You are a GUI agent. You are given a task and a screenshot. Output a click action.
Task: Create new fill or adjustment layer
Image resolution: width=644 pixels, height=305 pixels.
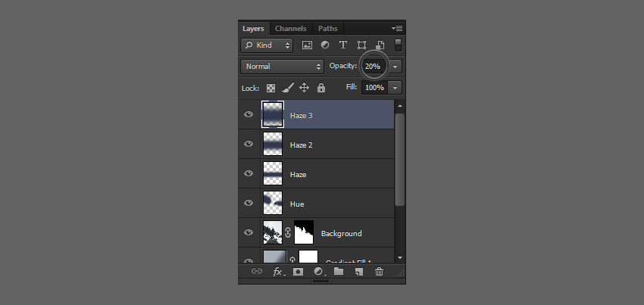[x=320, y=272]
